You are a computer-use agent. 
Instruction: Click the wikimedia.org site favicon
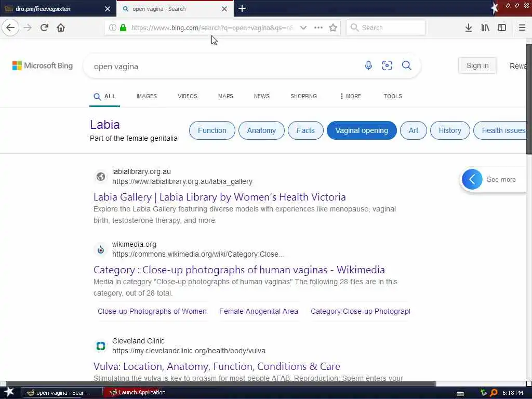[101, 249]
